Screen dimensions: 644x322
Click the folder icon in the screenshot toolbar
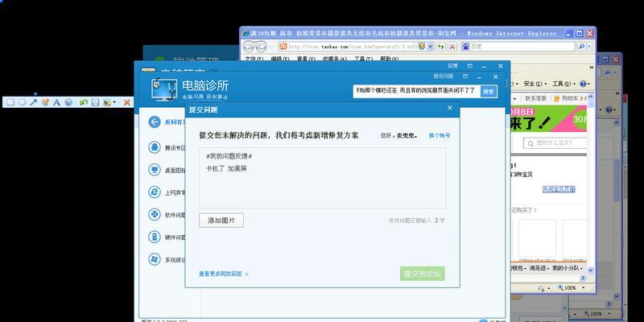[x=107, y=102]
